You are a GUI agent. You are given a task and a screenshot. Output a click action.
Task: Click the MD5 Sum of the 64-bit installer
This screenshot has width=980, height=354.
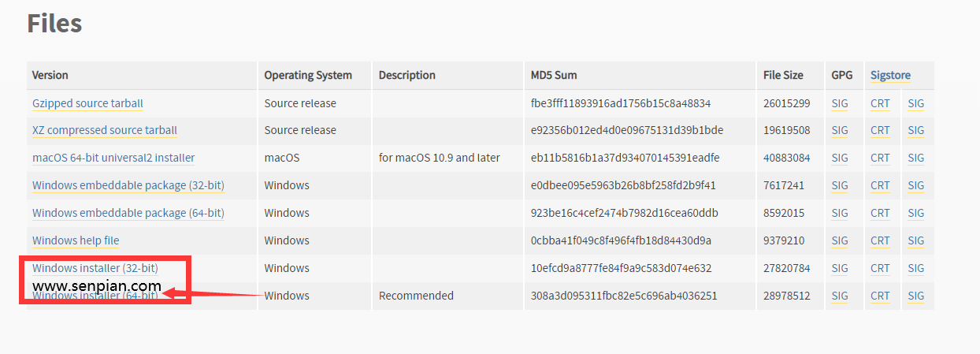pos(624,296)
